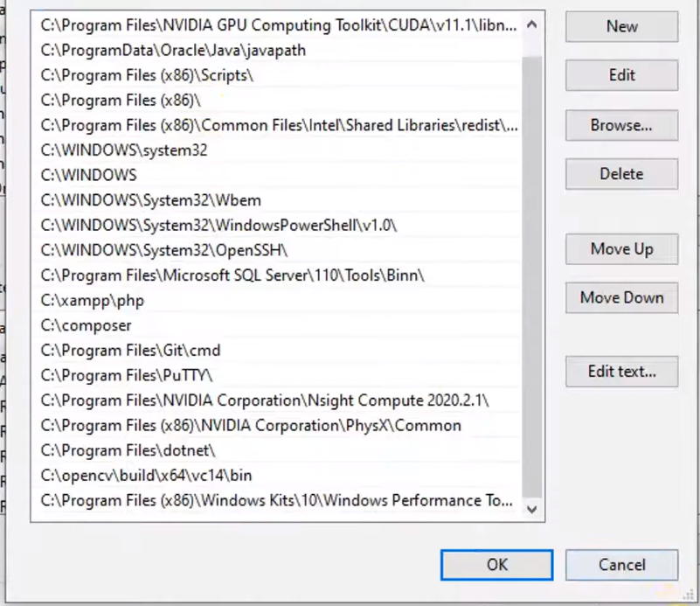Select the Microsoft SQL Server Tools\Binn path
This screenshot has width=700, height=606.
277,275
